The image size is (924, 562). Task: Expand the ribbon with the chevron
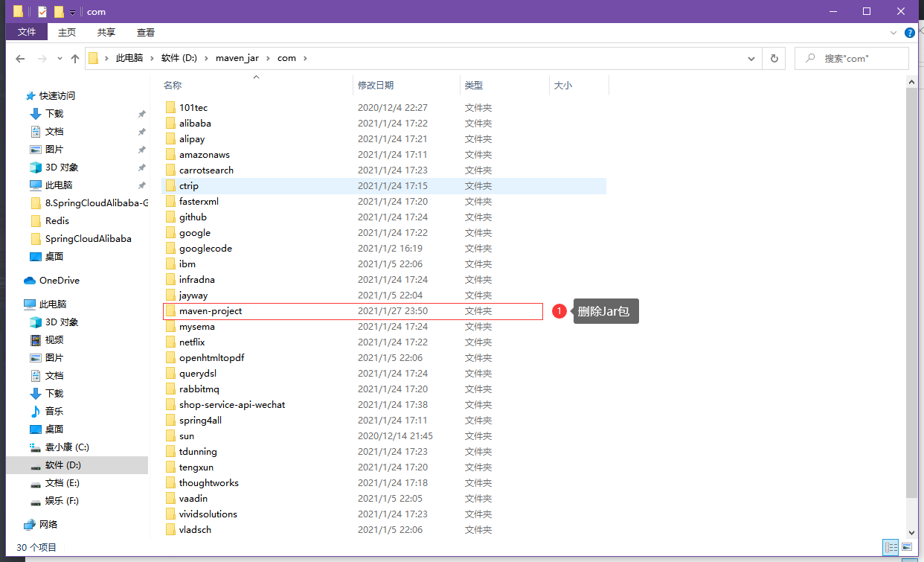point(893,33)
